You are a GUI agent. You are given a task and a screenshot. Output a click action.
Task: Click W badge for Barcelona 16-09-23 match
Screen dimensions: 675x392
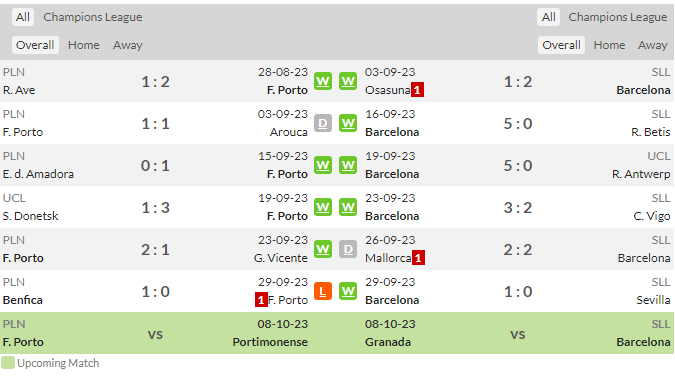point(348,123)
